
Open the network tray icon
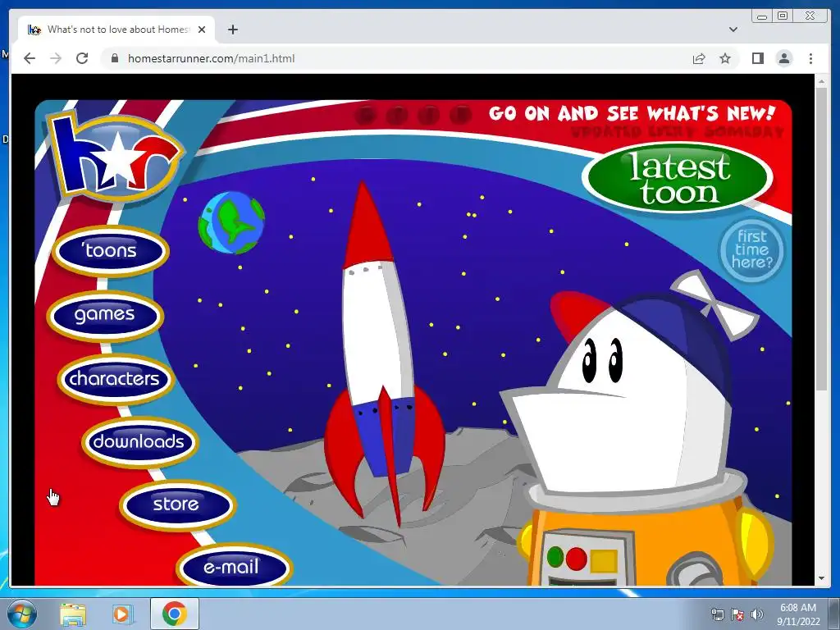[x=717, y=614]
